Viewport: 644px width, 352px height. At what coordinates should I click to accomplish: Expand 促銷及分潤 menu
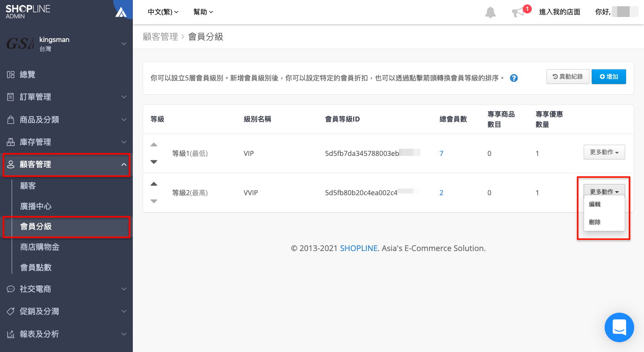point(66,311)
